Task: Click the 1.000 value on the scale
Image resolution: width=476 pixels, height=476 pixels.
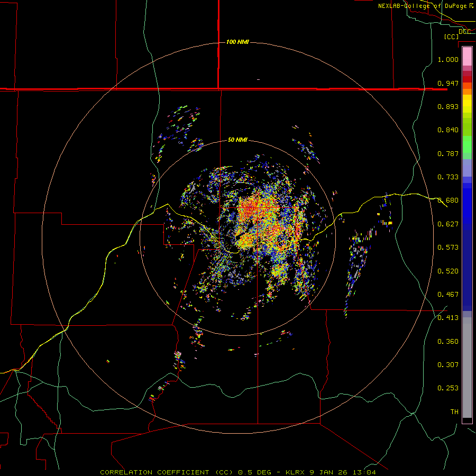Action: [448, 59]
